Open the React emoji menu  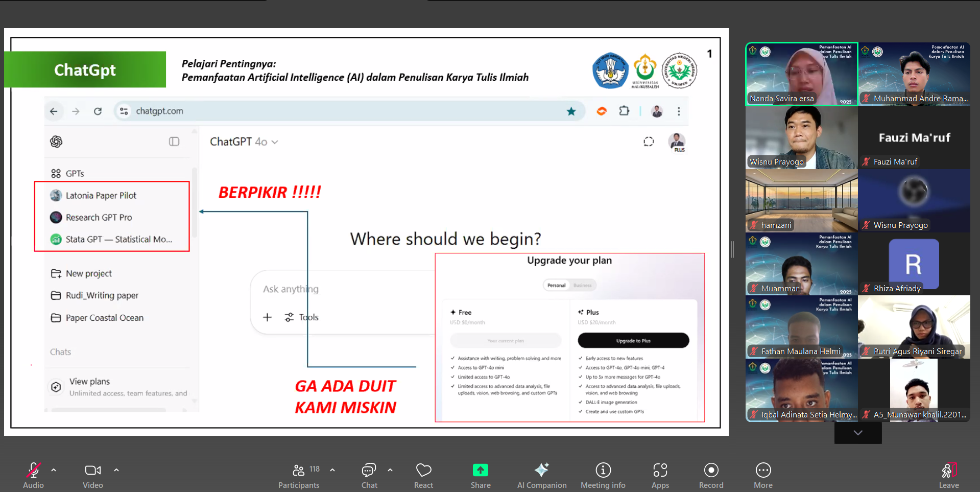pos(423,475)
